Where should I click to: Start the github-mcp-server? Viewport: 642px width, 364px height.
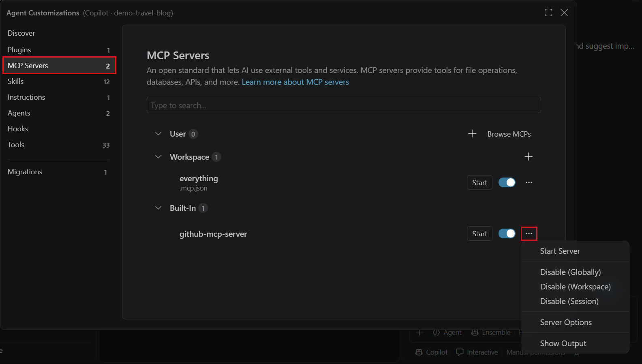[479, 233]
